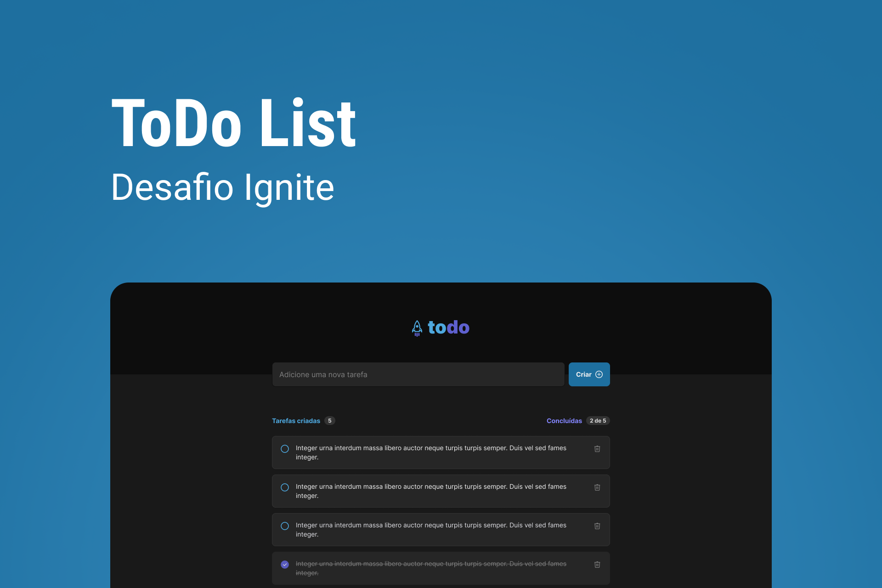Click the plus icon inside the Criar button
The image size is (882, 588).
pos(599,374)
